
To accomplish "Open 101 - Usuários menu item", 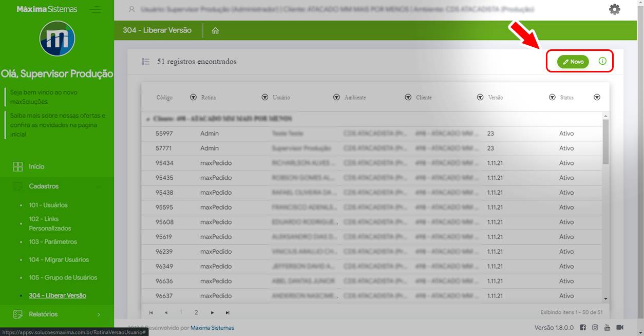I will click(48, 205).
